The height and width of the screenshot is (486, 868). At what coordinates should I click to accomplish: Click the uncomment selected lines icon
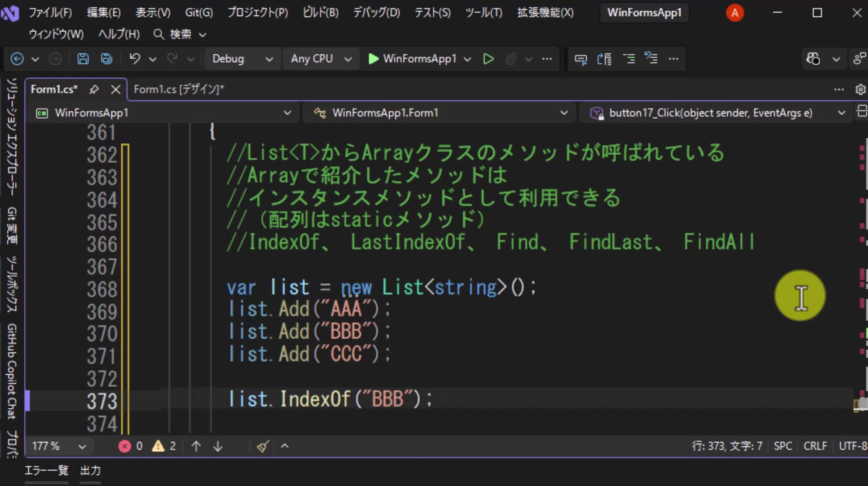(x=651, y=59)
